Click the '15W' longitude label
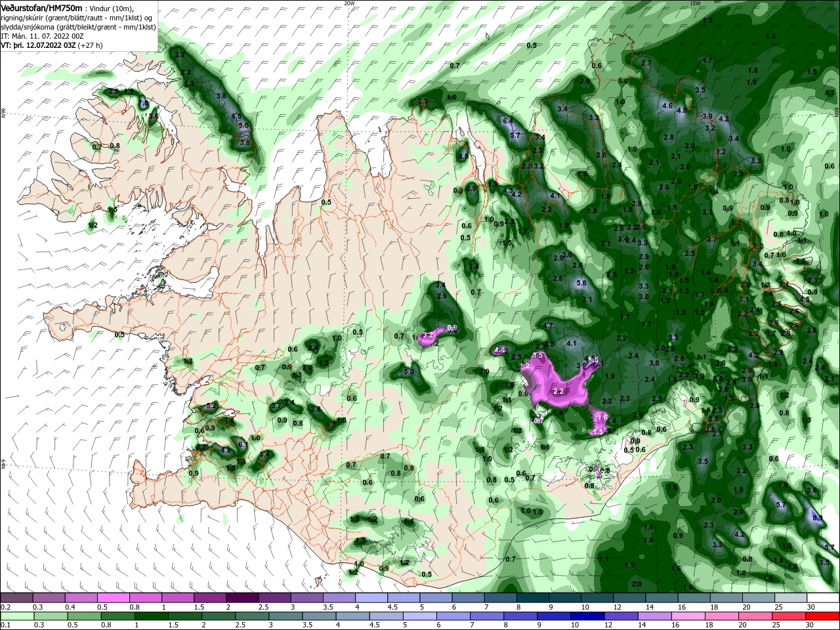This screenshot has width=840, height=630. [x=695, y=3]
